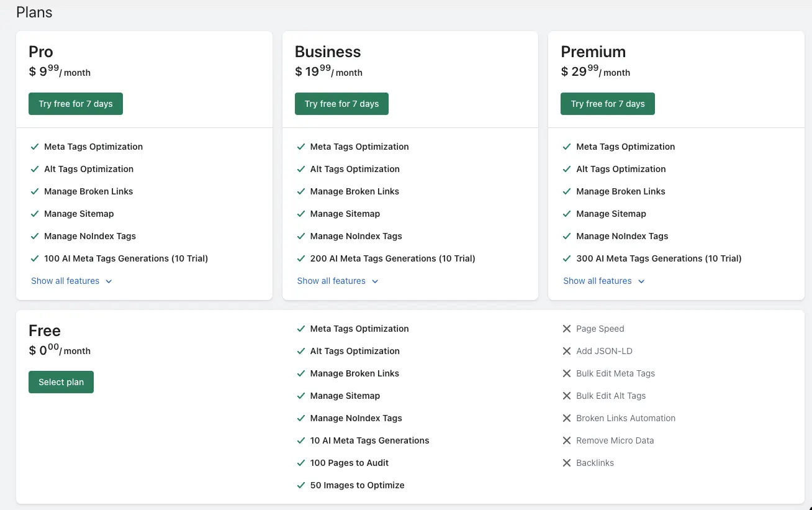Viewport: 812px width, 510px height.
Task: Click checkmark beside Free plan Manage Sitemap
Action: point(301,396)
